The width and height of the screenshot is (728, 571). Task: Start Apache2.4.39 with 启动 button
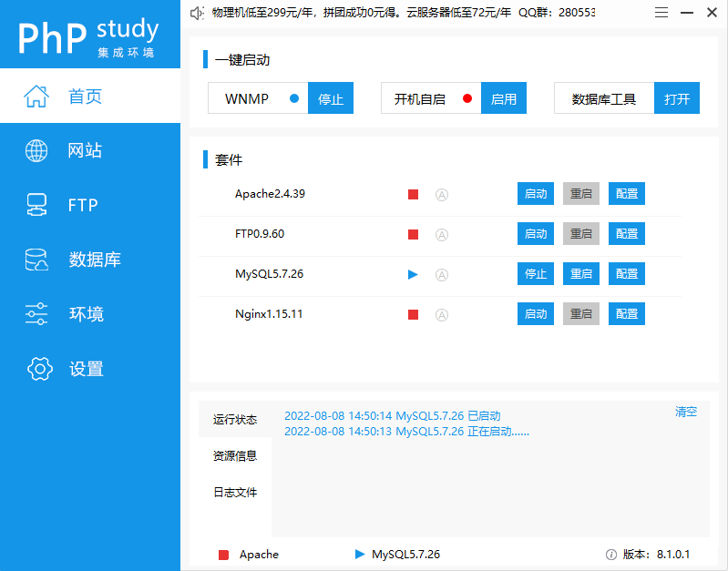[536, 194]
